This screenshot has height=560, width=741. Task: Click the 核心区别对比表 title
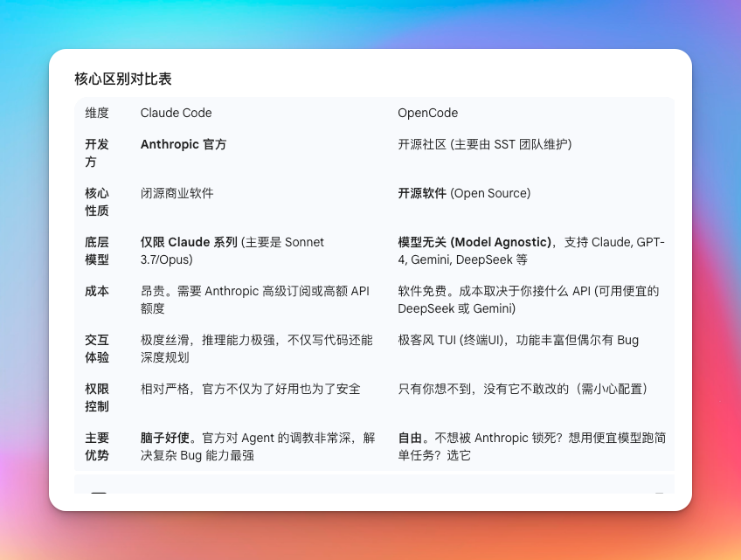pos(122,79)
